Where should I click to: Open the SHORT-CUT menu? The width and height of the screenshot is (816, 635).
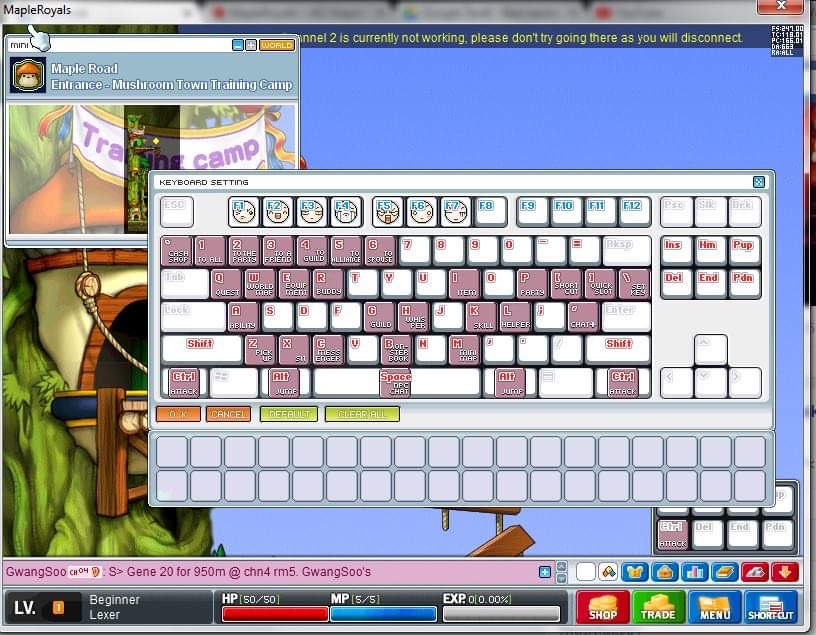pyautogui.click(x=771, y=607)
